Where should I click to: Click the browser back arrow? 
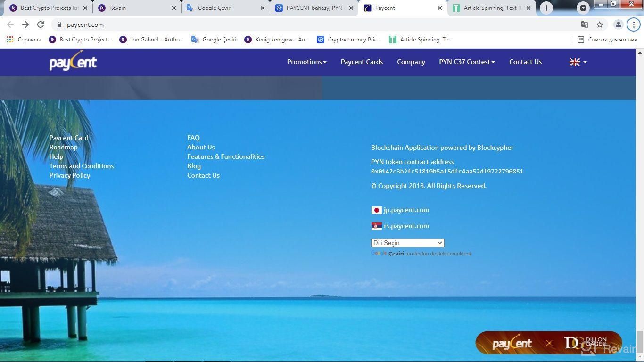[x=10, y=25]
